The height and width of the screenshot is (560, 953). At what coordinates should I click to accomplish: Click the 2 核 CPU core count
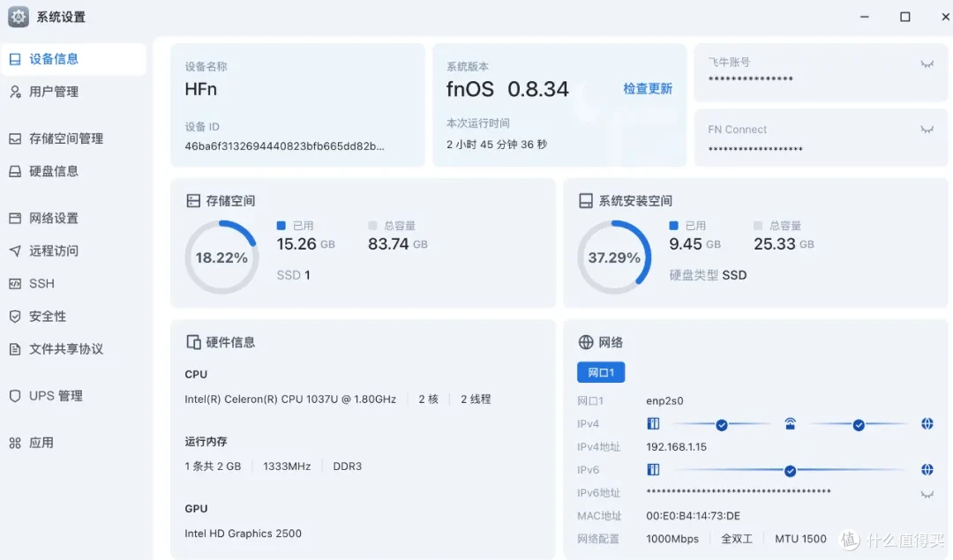click(429, 399)
